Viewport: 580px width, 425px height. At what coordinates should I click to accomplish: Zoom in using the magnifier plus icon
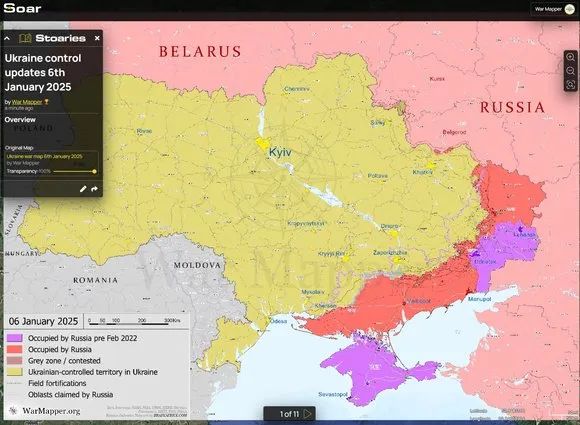coord(570,57)
